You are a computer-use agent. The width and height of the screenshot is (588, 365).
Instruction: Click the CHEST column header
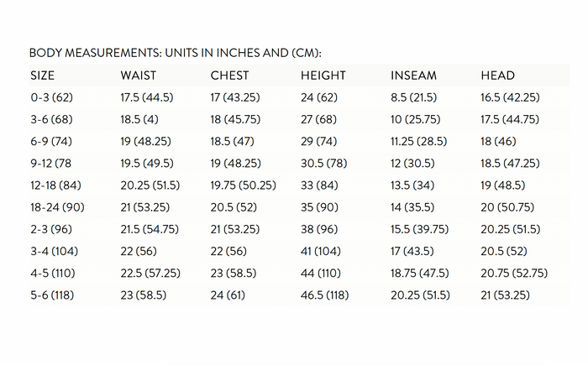coord(229,76)
